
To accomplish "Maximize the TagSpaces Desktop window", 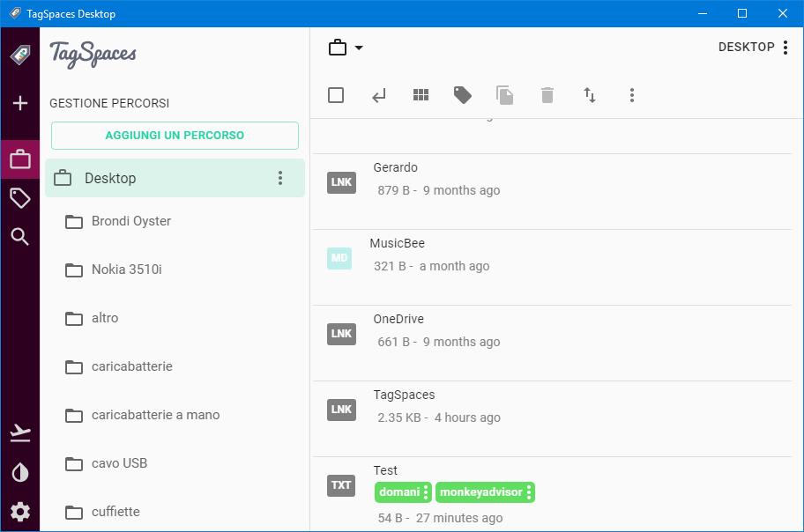I will [742, 13].
